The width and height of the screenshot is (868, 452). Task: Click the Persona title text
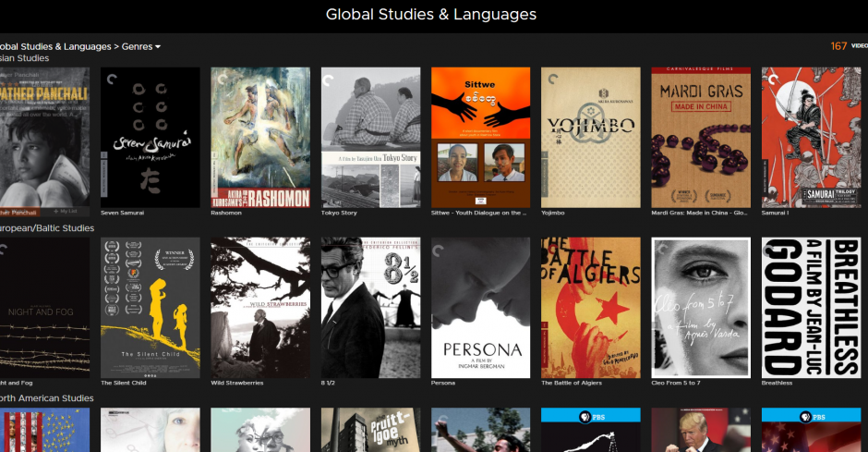pos(443,383)
